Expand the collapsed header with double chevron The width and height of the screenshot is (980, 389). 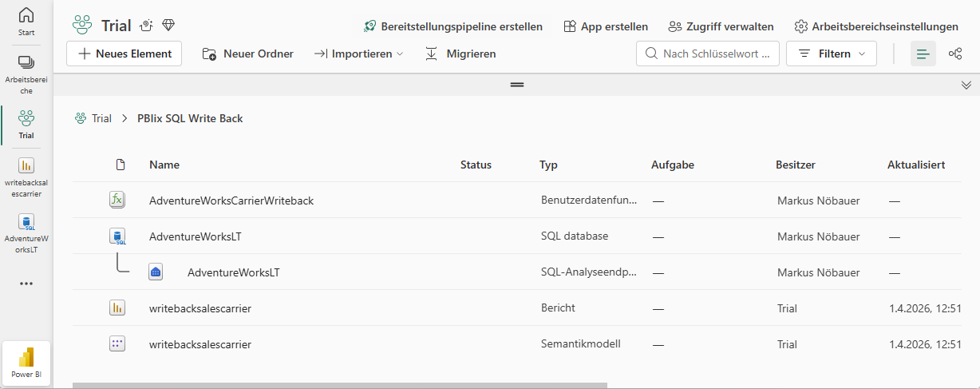click(966, 85)
